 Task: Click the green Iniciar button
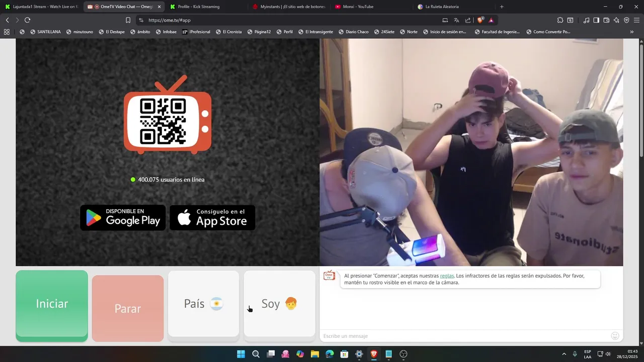pyautogui.click(x=52, y=306)
